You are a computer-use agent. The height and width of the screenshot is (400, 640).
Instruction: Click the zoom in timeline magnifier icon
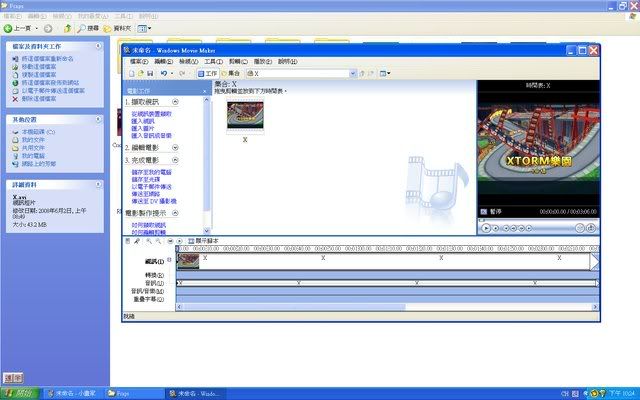[x=148, y=241]
